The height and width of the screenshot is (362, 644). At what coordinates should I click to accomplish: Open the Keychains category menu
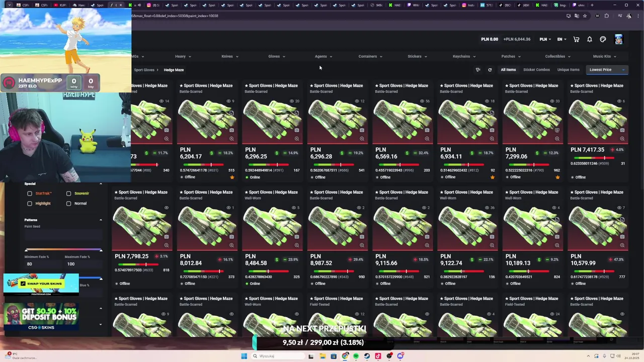[464, 56]
